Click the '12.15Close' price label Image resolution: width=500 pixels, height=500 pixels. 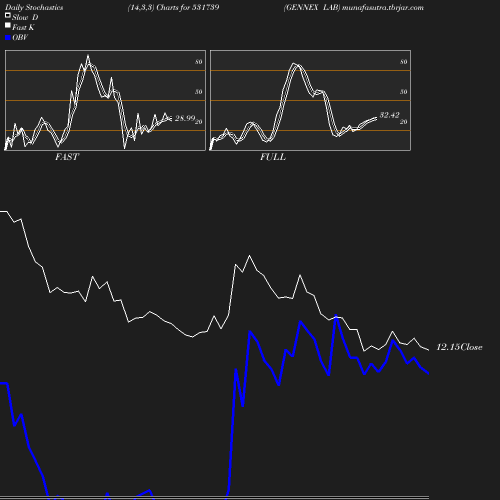point(459,347)
